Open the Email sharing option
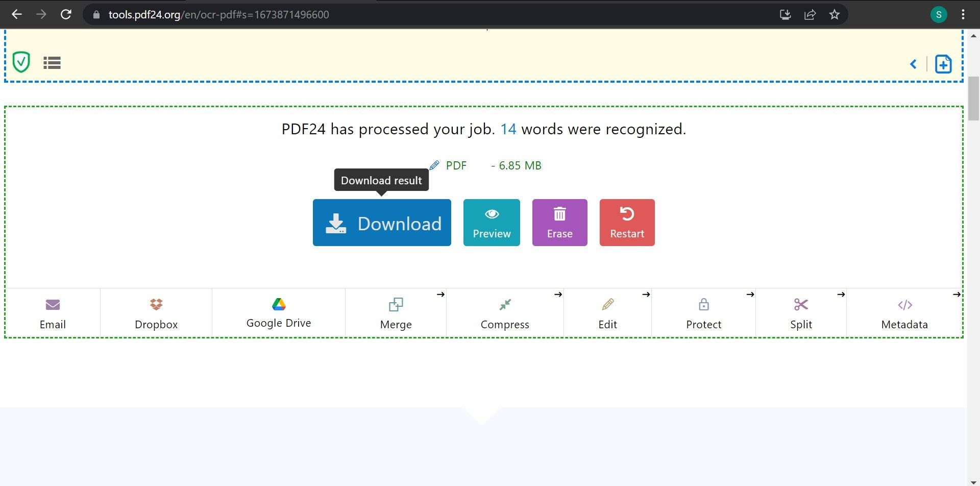Viewport: 980px width, 486px height. pyautogui.click(x=52, y=312)
